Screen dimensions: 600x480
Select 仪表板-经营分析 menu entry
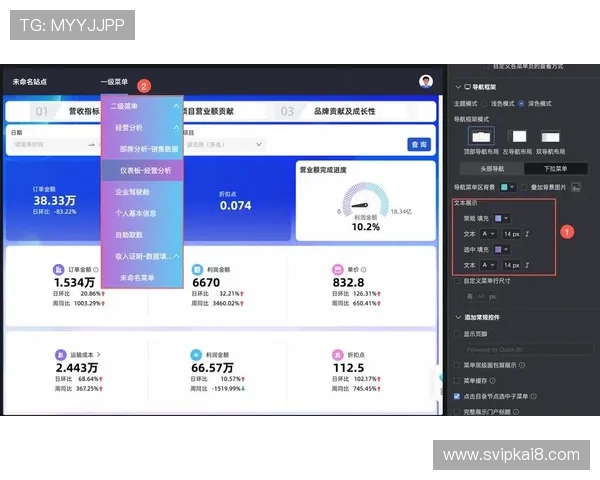(142, 170)
